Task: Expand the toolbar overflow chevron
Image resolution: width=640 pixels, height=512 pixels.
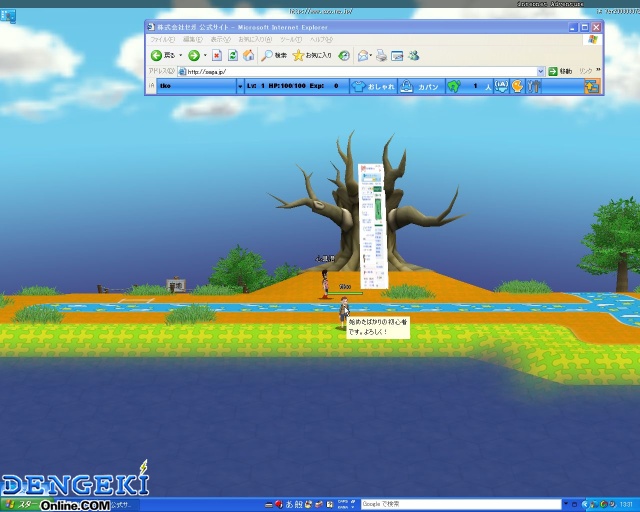Action: pos(598,70)
